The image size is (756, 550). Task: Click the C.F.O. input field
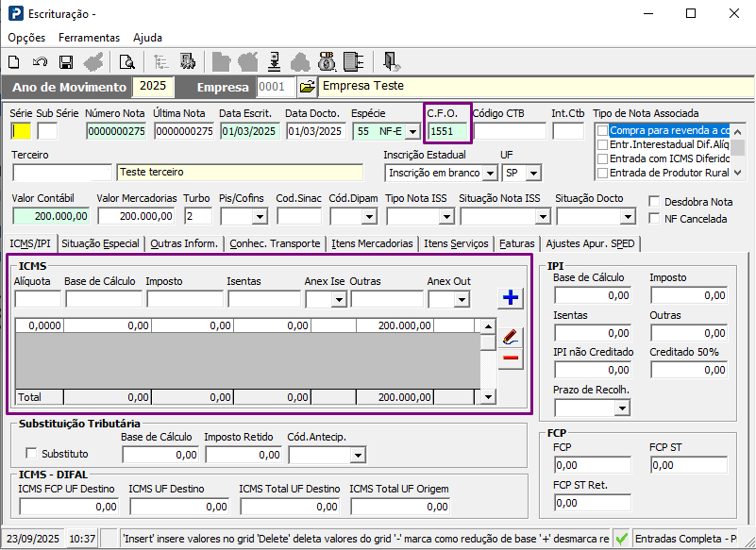tap(447, 131)
